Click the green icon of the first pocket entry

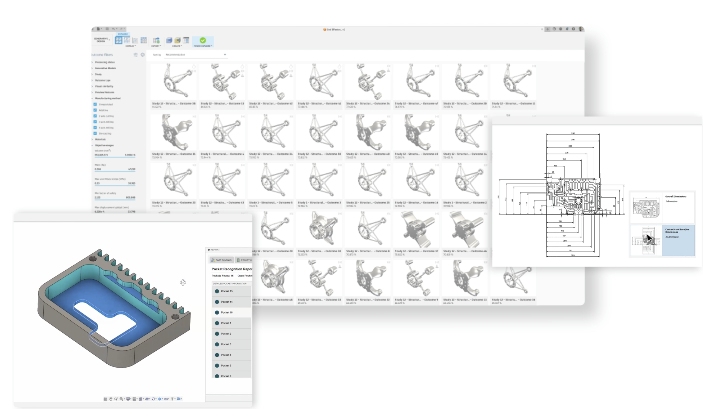(x=217, y=289)
